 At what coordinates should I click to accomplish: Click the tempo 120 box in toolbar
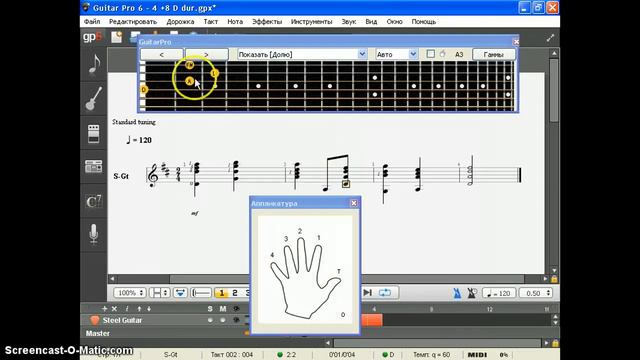click(499, 293)
